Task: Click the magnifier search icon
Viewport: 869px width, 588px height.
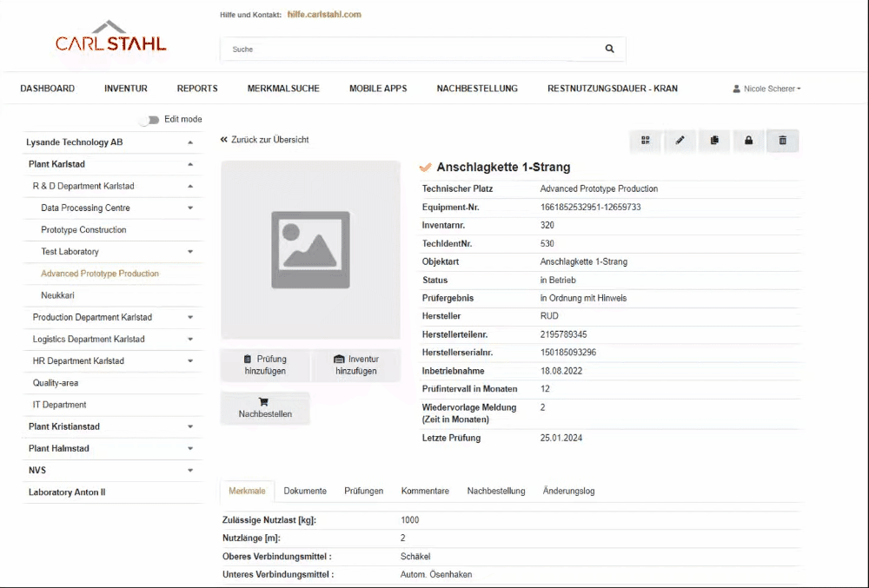Action: click(x=609, y=50)
